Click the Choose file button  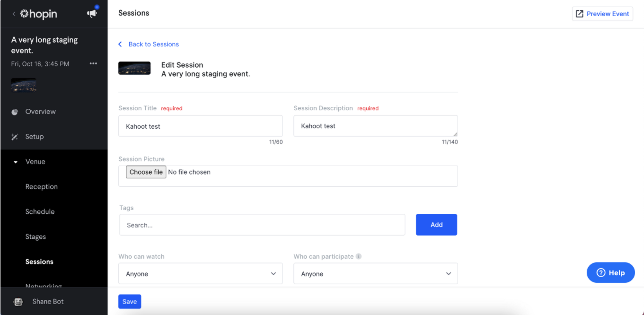[x=146, y=172]
